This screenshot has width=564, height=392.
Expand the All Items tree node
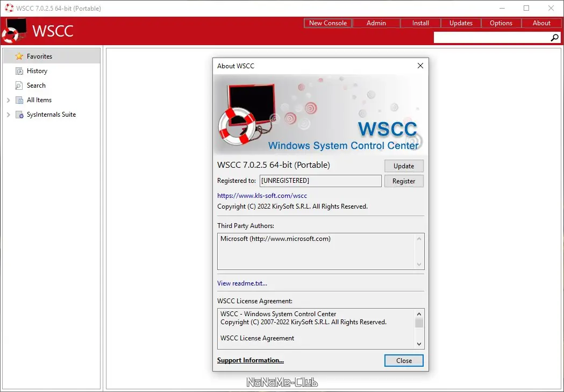point(8,99)
